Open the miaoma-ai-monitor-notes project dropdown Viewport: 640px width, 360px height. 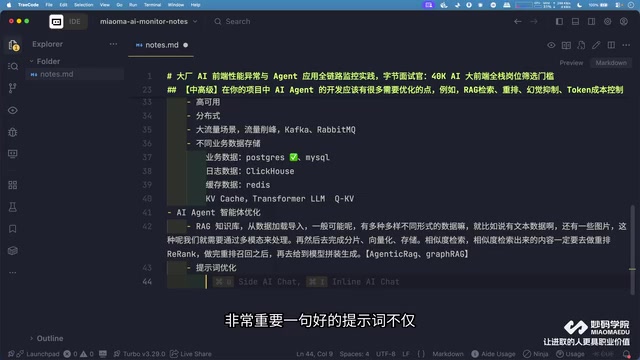point(149,21)
